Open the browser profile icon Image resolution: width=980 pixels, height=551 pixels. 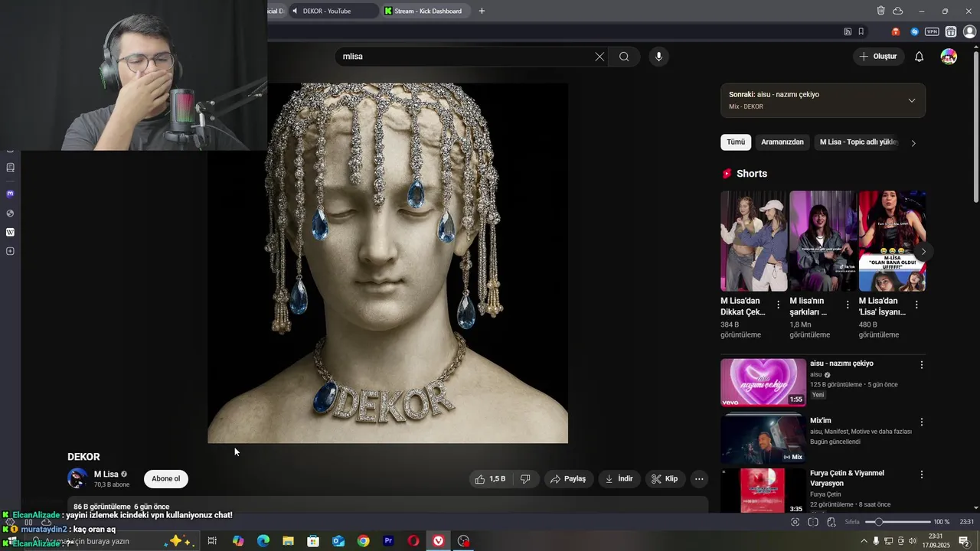point(969,32)
